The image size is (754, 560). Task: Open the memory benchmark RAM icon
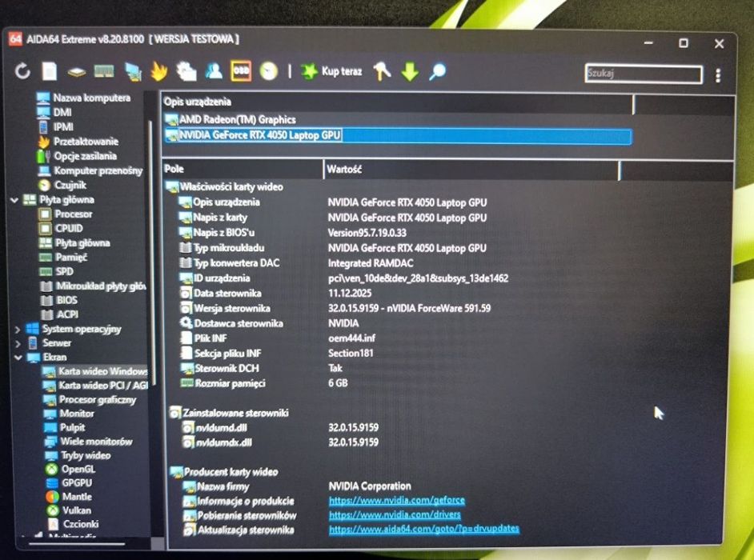click(x=104, y=72)
